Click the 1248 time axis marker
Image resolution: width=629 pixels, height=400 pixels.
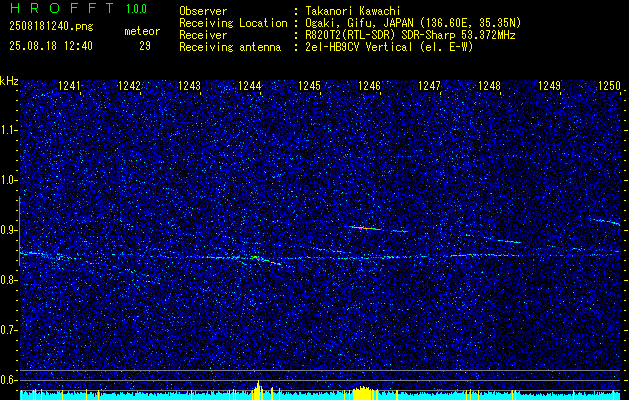coord(489,86)
